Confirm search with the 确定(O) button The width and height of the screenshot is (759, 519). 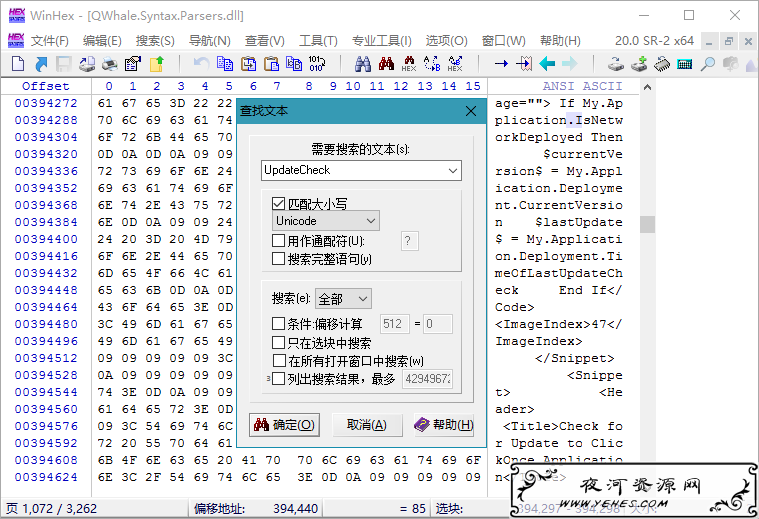tap(285, 425)
